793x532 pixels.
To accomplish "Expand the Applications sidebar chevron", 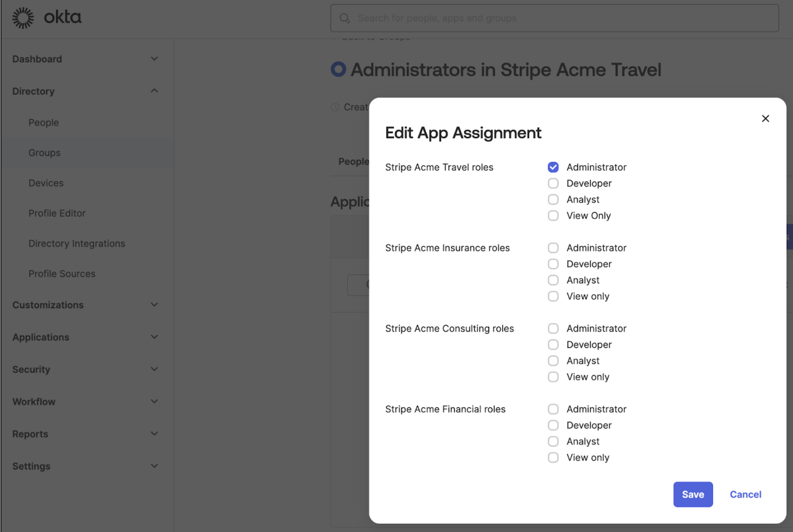I will (x=154, y=337).
